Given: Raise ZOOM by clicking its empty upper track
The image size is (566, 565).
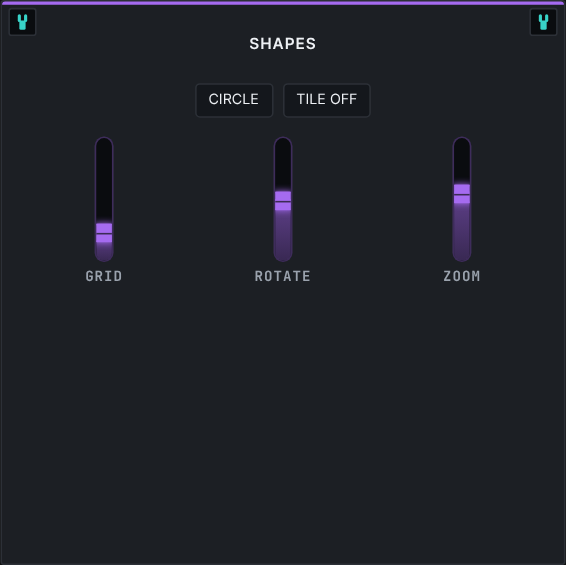Looking at the screenshot, I should 462,161.
